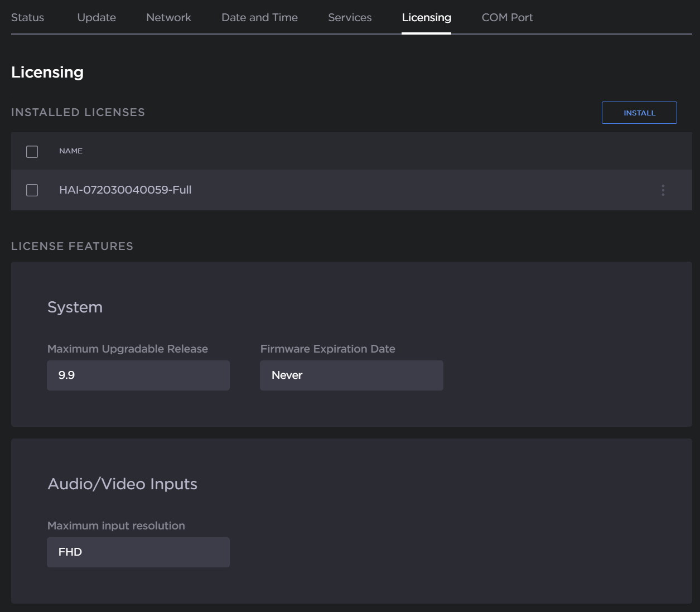Open the Update tab

pyautogui.click(x=96, y=17)
